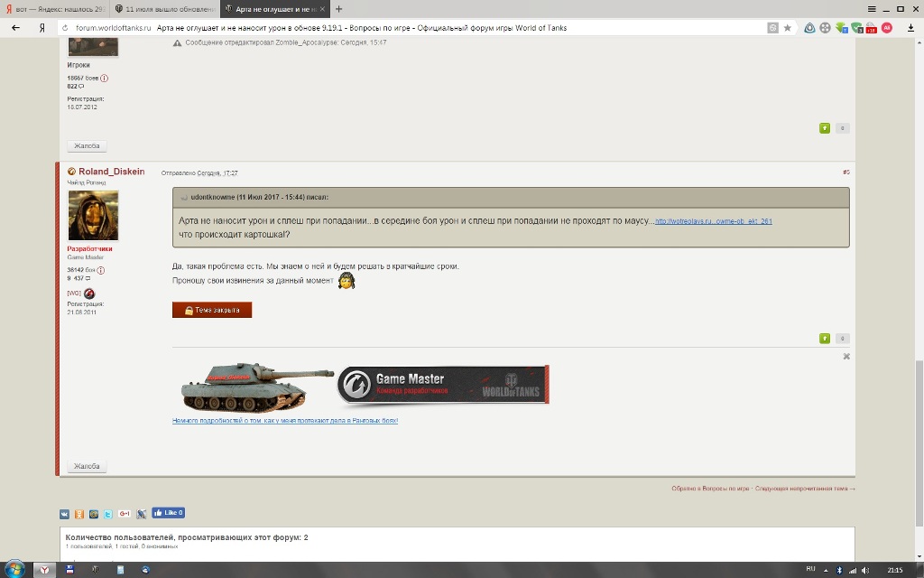Open the blue round app in the taskbar
The width and height of the screenshot is (924, 578).
click(x=145, y=570)
